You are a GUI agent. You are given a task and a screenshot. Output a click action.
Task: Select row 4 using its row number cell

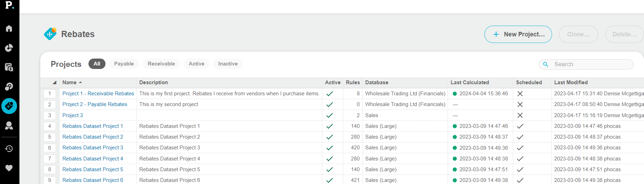[x=50, y=126]
